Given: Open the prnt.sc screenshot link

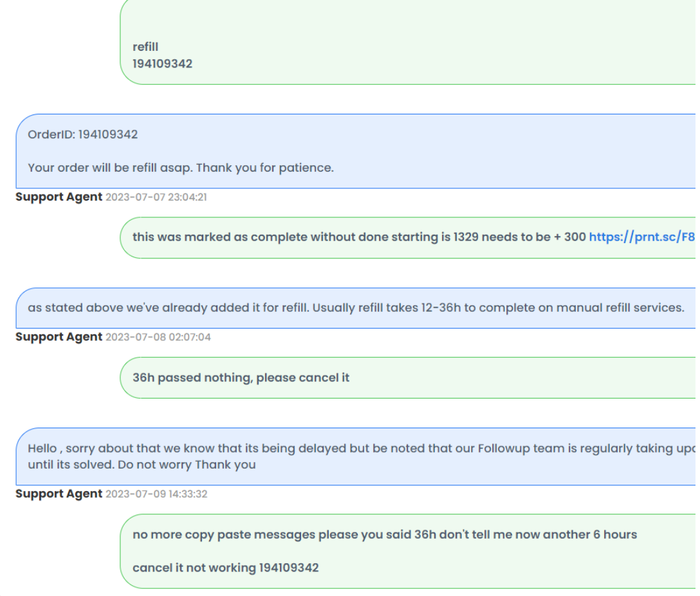Looking at the screenshot, I should [642, 237].
